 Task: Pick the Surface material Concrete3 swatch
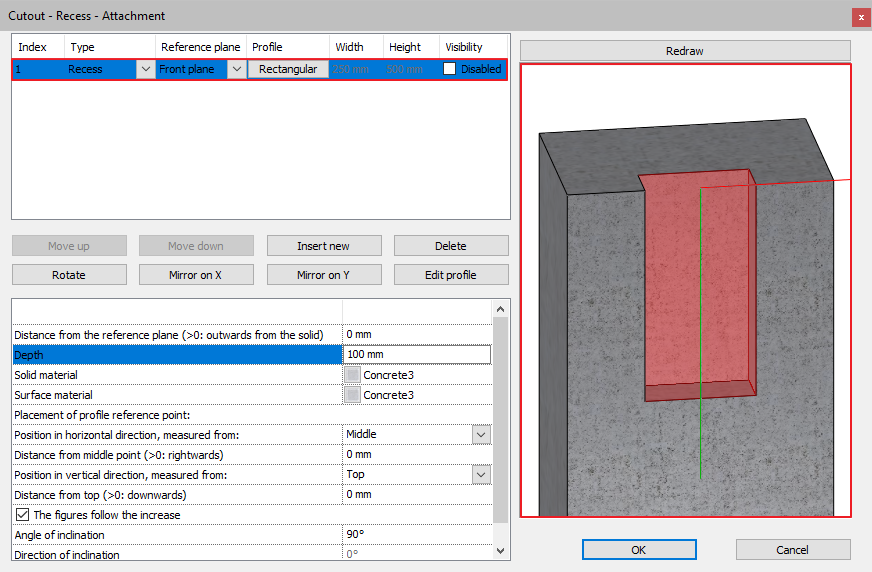[x=352, y=395]
